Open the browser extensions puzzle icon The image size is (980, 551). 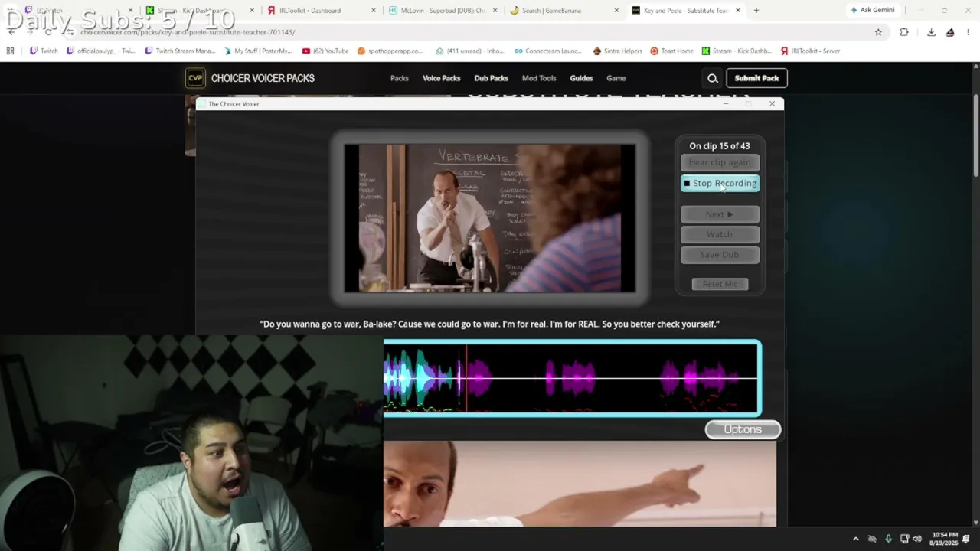click(x=904, y=32)
